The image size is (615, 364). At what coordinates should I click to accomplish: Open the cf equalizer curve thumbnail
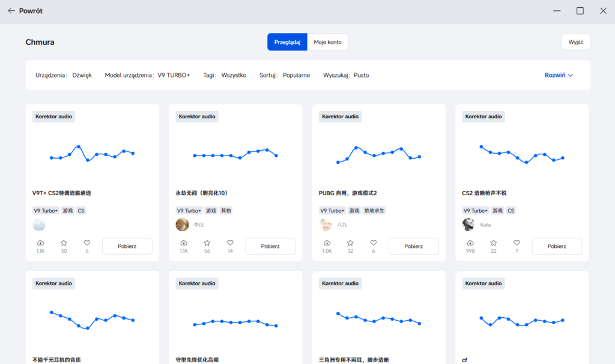click(522, 321)
